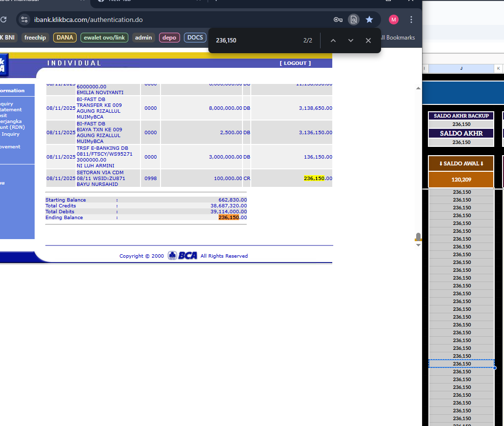
Task: Go to next find result
Action: point(351,41)
